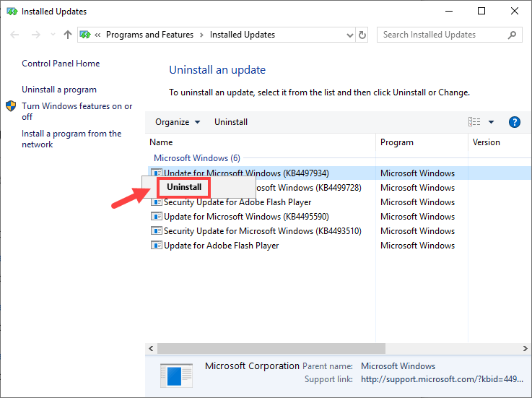The image size is (532, 398).
Task: Maximize the Installed Updates window
Action: tap(481, 12)
